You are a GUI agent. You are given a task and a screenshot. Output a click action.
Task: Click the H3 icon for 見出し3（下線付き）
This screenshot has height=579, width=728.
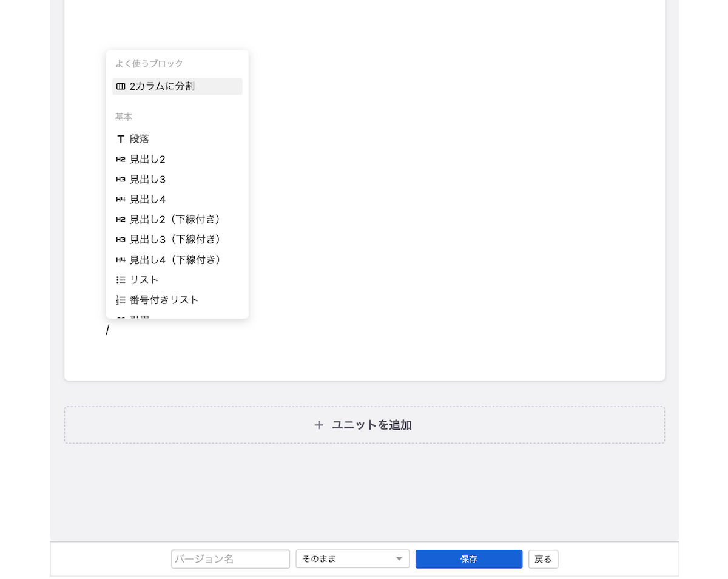(x=121, y=240)
